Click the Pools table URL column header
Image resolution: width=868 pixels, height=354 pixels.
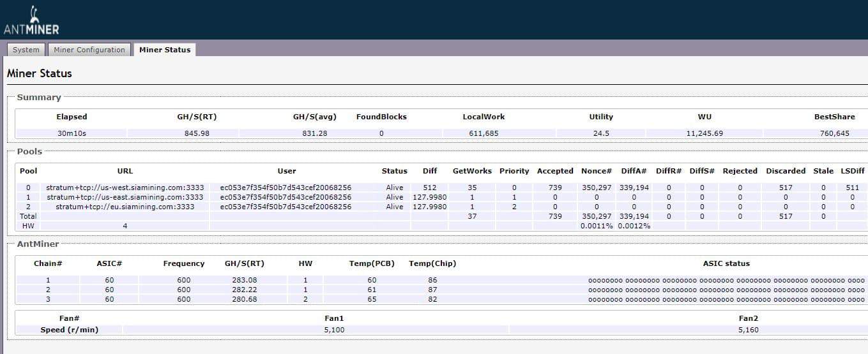pyautogui.click(x=125, y=171)
